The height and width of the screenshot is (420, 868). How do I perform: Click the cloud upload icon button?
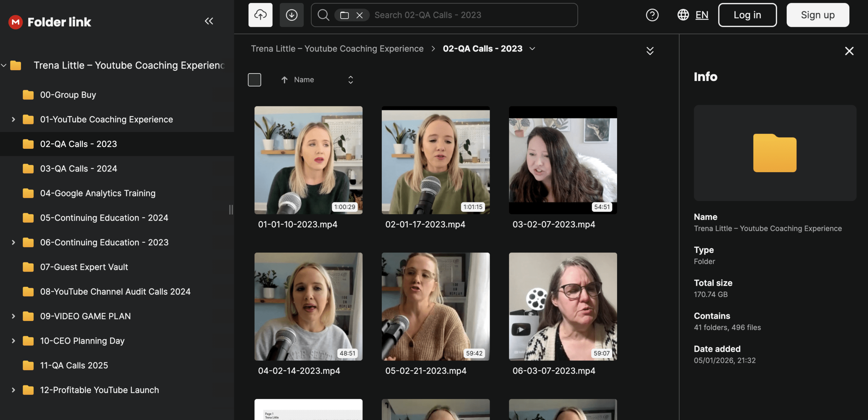coord(260,15)
